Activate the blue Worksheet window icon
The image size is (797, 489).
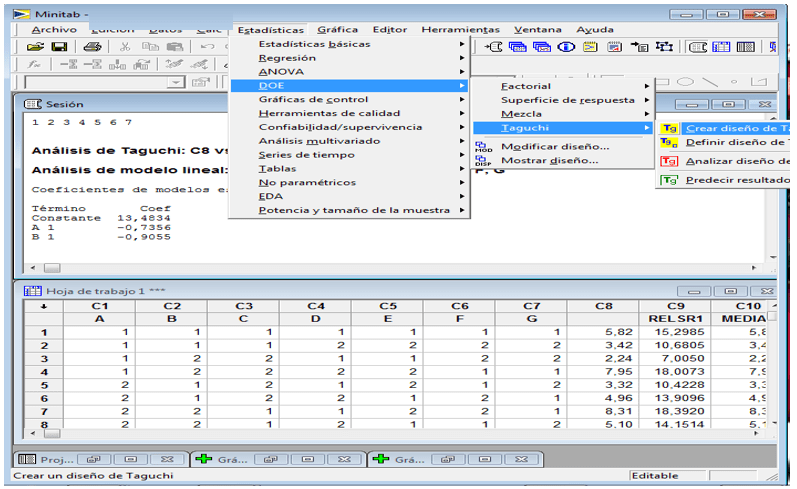(x=721, y=47)
